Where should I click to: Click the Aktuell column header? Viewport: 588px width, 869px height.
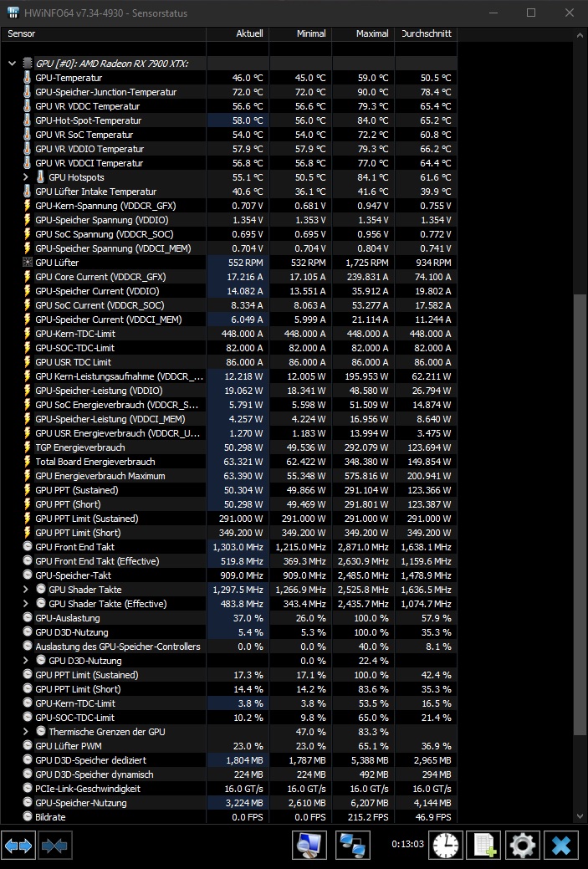pyautogui.click(x=238, y=33)
